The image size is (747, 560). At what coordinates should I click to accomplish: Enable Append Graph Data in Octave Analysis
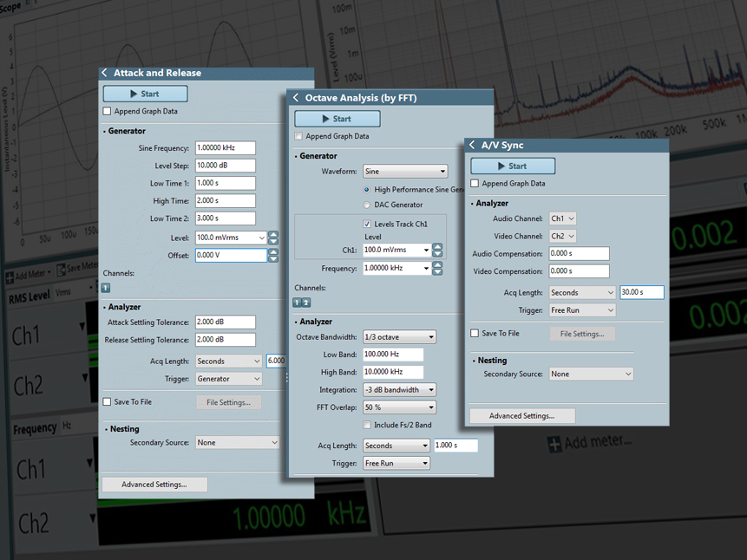[297, 137]
